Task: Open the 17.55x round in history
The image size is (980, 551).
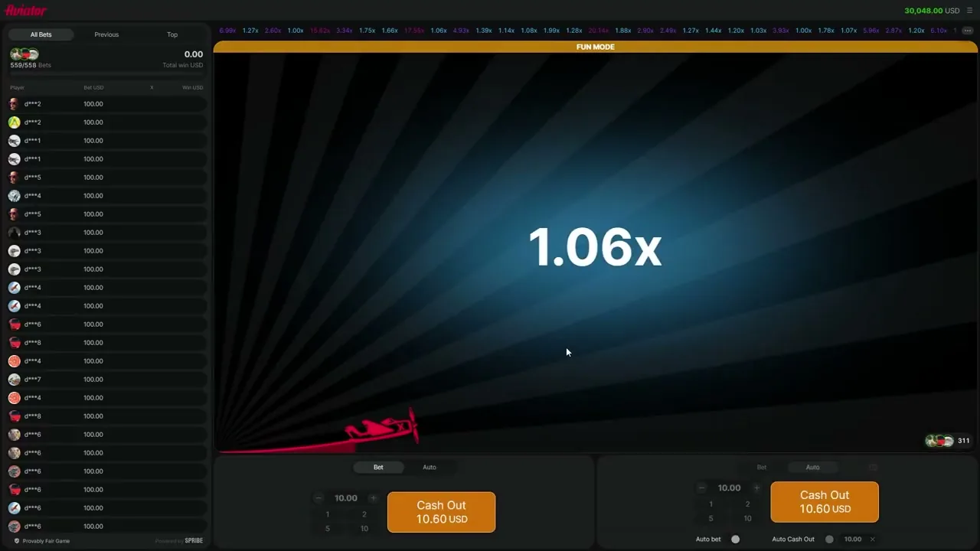Action: pyautogui.click(x=413, y=31)
